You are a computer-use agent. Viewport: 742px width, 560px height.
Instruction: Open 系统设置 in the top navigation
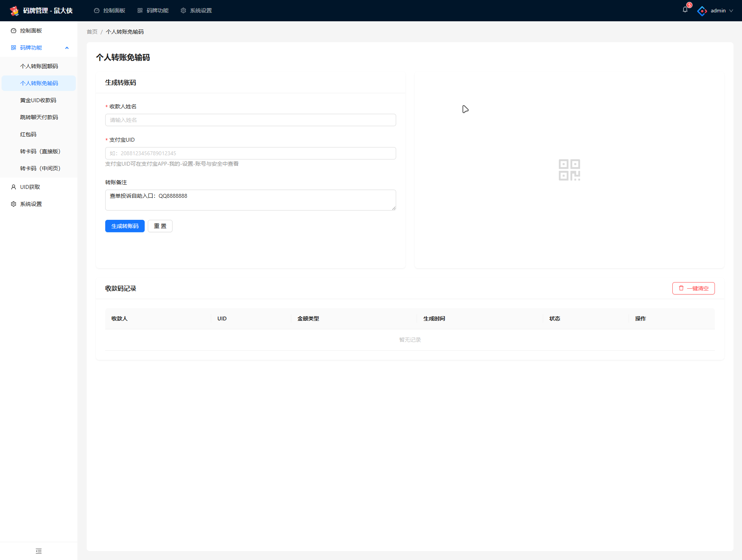point(197,10)
